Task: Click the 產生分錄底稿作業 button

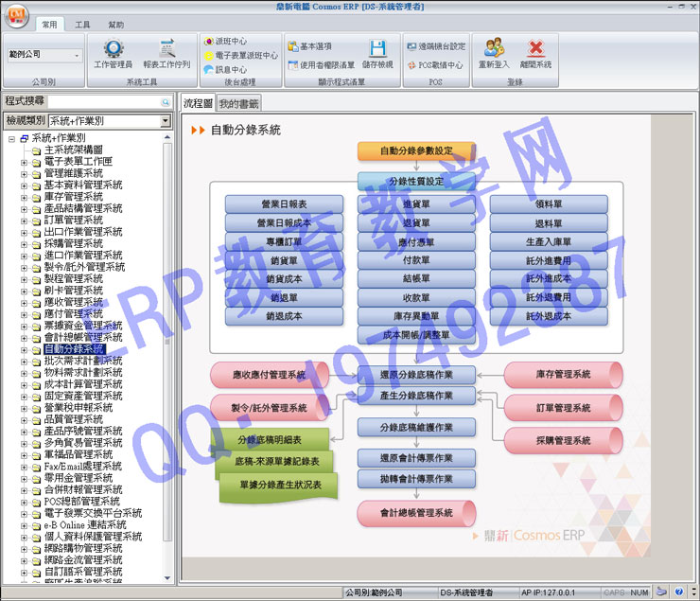Action: point(416,396)
